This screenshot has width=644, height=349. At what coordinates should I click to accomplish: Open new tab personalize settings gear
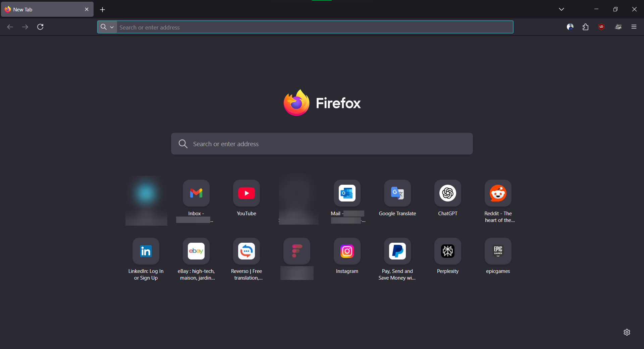[627, 332]
